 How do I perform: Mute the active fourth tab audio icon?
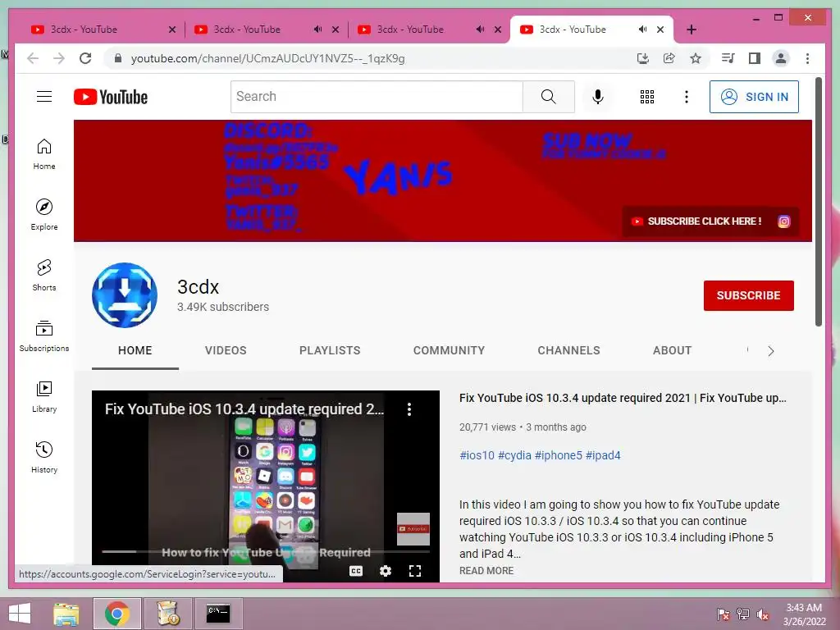pos(643,30)
